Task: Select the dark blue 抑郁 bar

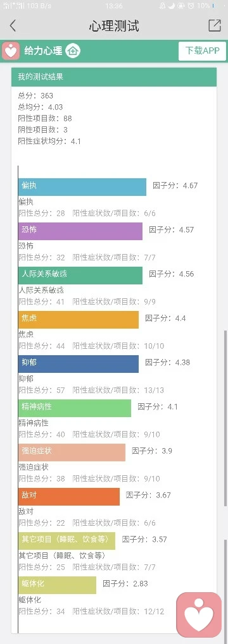Action: pos(79,364)
